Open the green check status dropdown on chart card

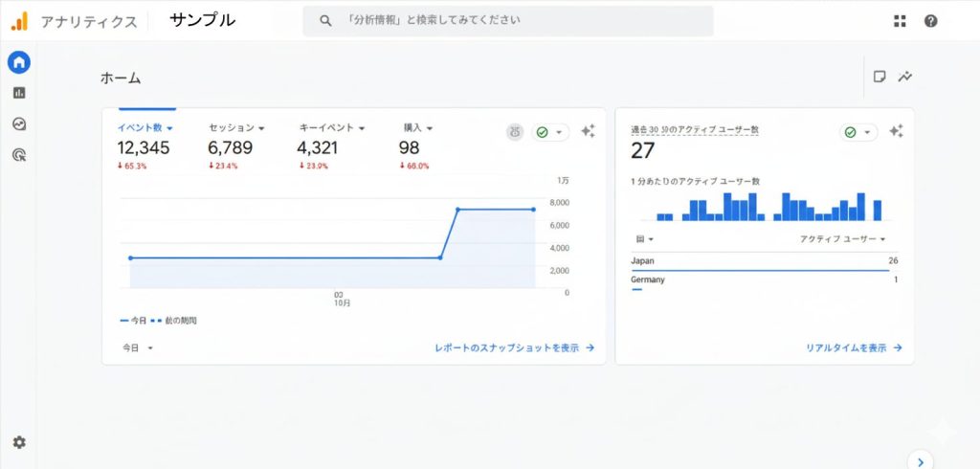click(x=549, y=132)
